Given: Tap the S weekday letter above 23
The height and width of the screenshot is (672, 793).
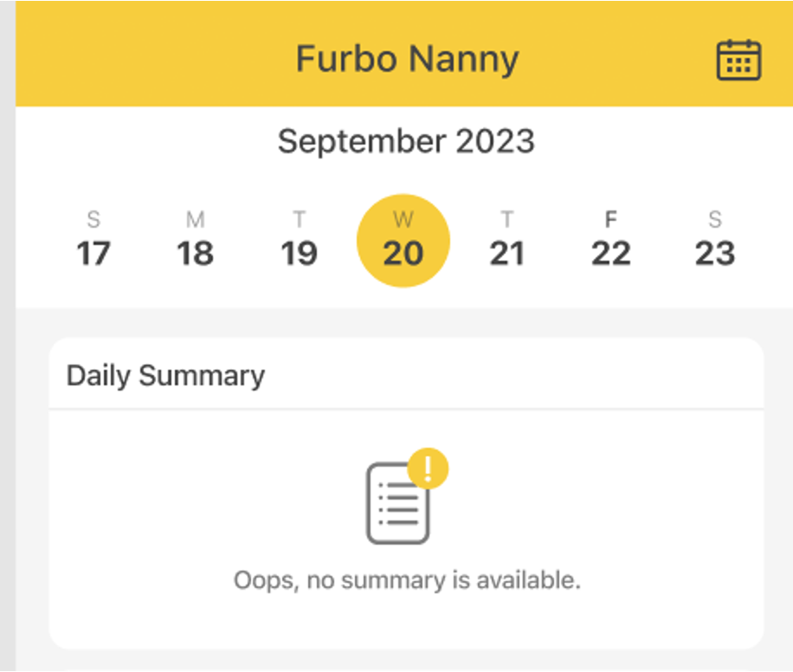Looking at the screenshot, I should [715, 220].
